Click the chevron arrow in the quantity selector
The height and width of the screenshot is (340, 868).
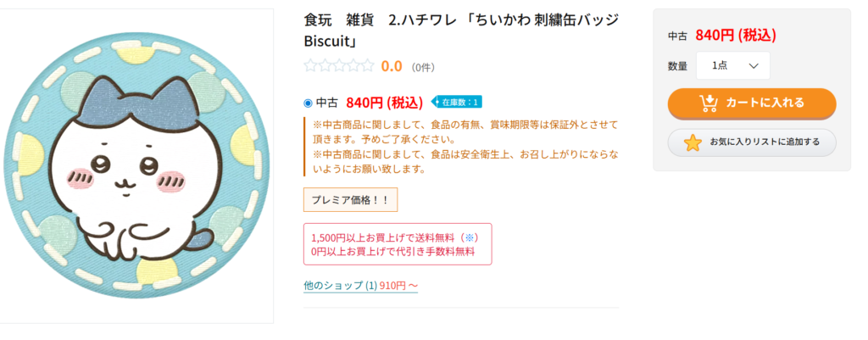754,65
